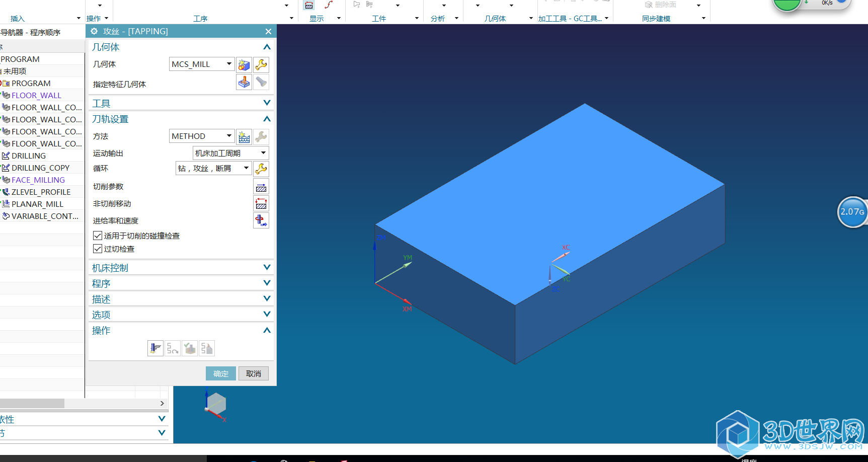
Task: Click the 确定 (OK) button
Action: [x=221, y=373]
